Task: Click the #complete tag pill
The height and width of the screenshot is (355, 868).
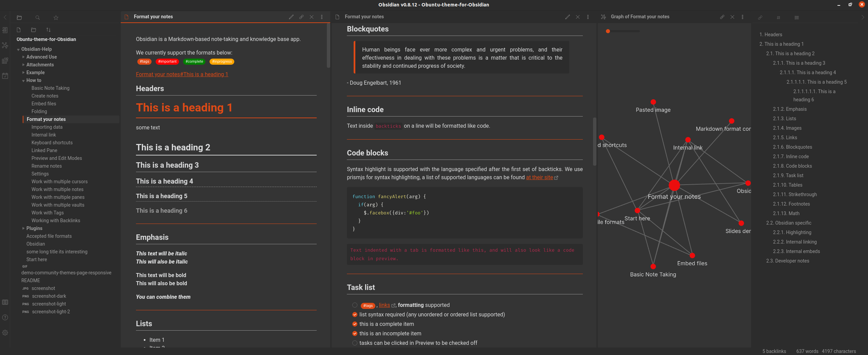Action: (194, 62)
